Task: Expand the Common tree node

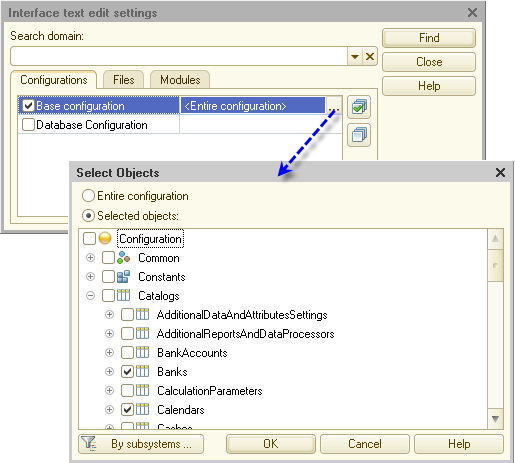Action: click(x=90, y=258)
